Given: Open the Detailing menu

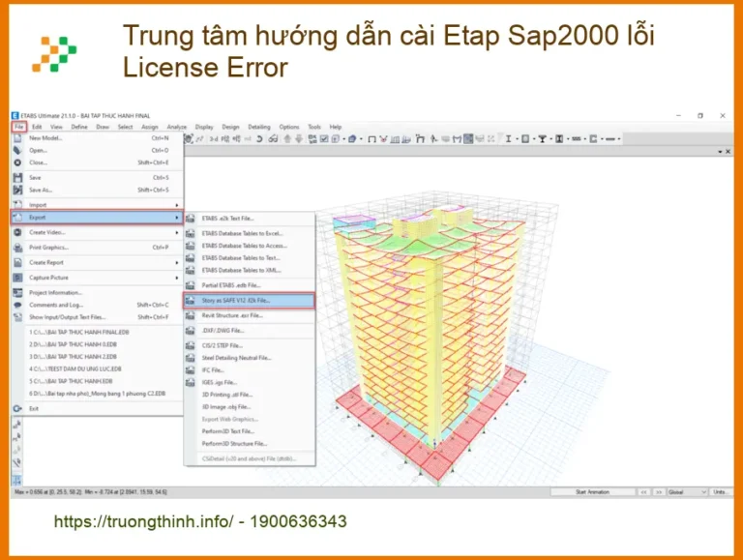Looking at the screenshot, I should coord(259,127).
